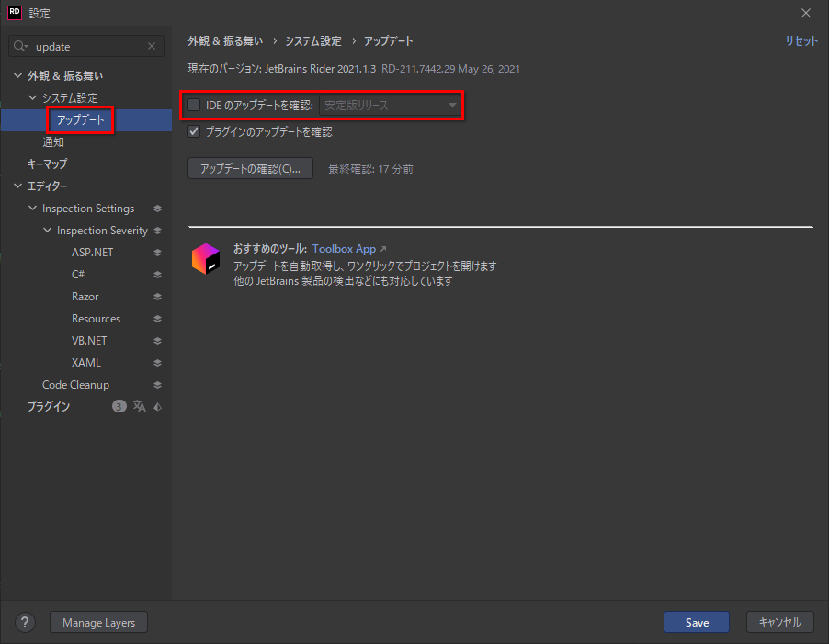Open the 安定版リリース channel dropdown

point(390,105)
